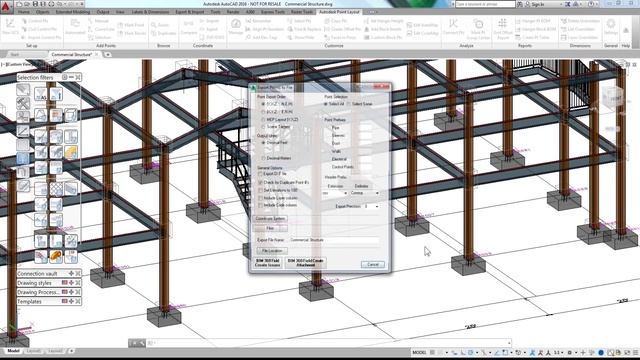Click the New UCS ribbon icon
The image size is (640, 360).
10,28
